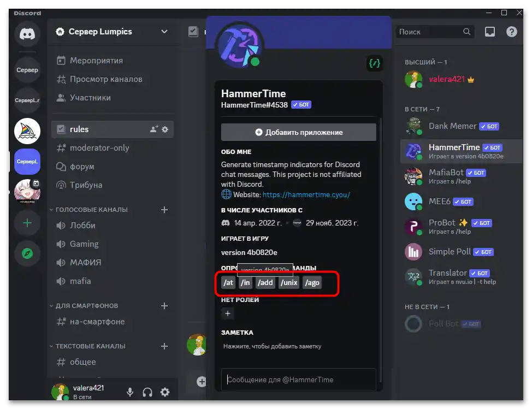Open user settings gear
The height and width of the screenshot is (409, 532).
(x=165, y=392)
